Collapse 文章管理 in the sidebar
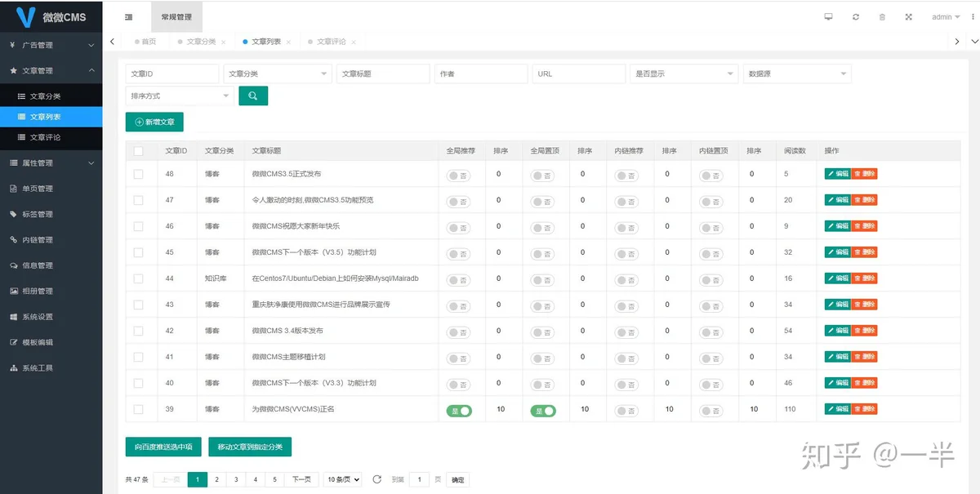The image size is (980, 494). pos(51,71)
